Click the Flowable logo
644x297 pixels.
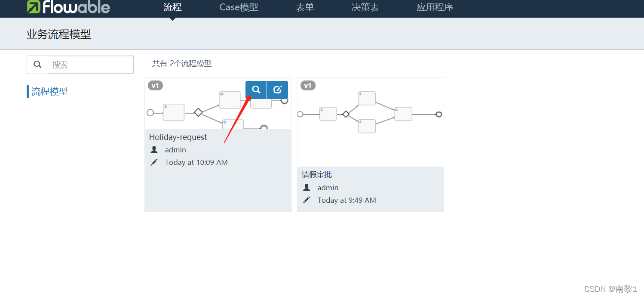[x=68, y=7]
